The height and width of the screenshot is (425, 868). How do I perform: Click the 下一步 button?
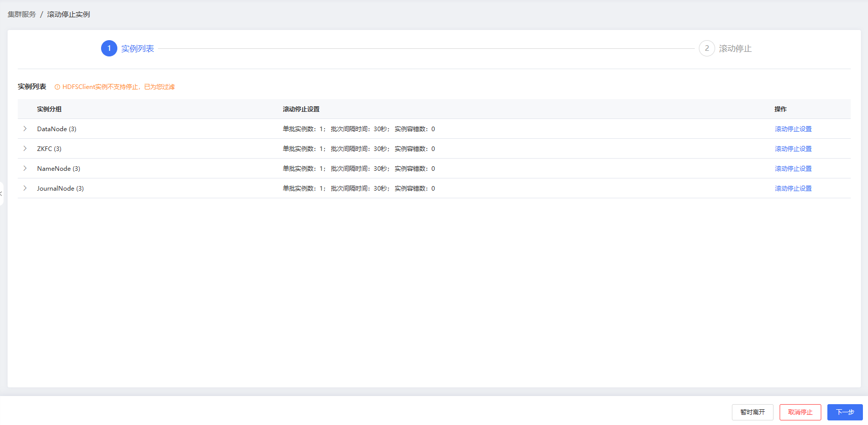(x=845, y=412)
